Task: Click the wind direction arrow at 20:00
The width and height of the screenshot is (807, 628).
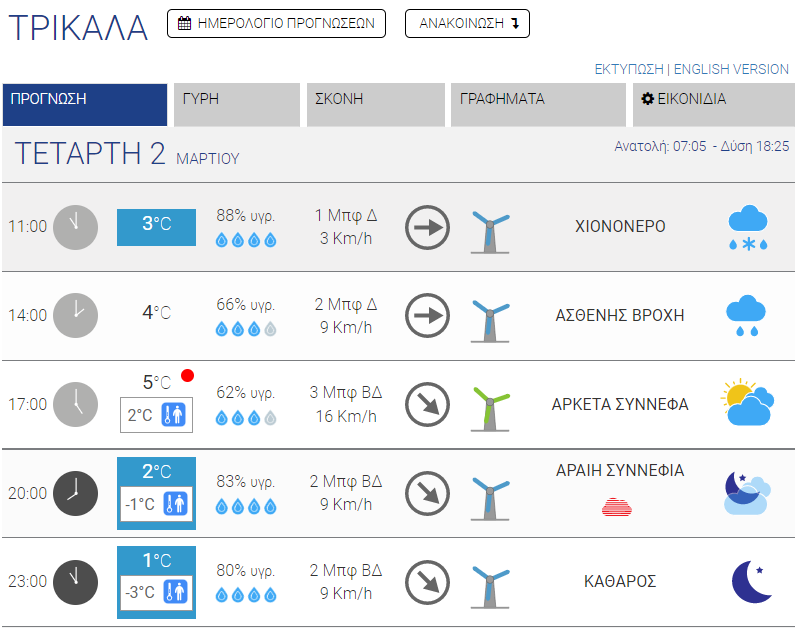Action: click(427, 493)
